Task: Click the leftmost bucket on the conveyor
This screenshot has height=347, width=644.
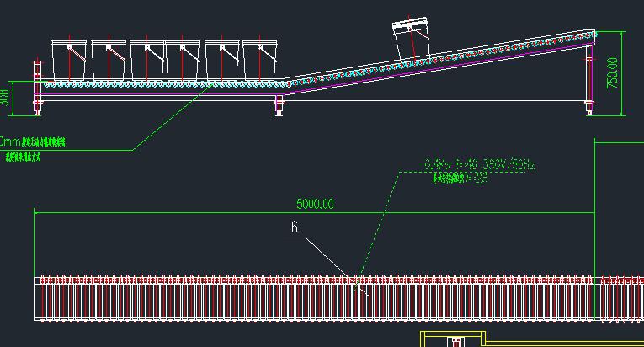Action: point(69,59)
